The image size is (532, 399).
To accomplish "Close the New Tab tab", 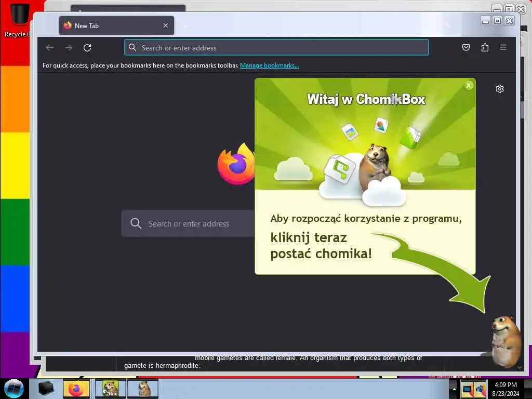I will pos(166,25).
